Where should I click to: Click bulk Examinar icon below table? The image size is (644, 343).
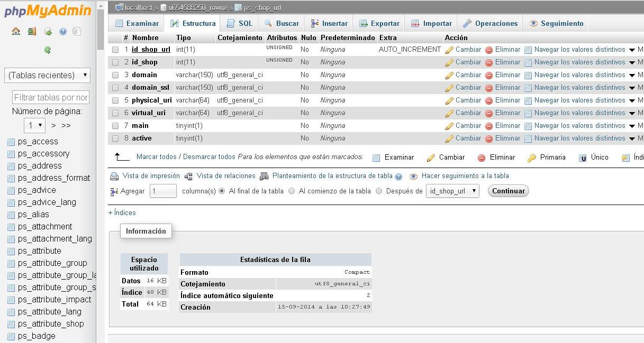pos(376,157)
